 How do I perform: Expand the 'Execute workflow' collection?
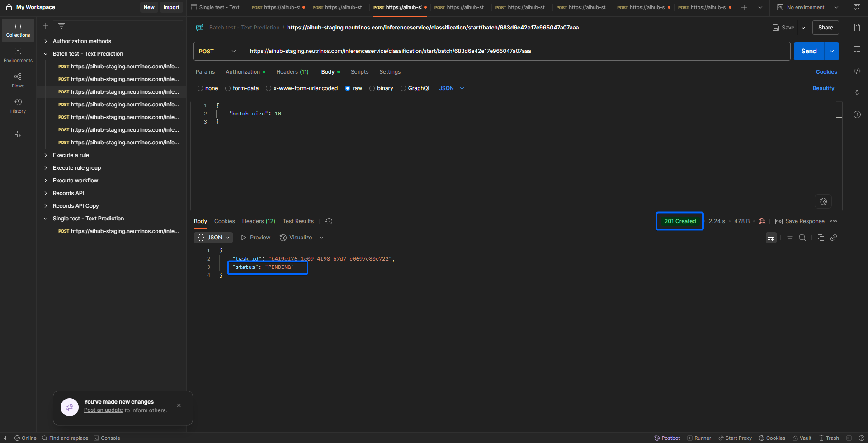(46, 181)
